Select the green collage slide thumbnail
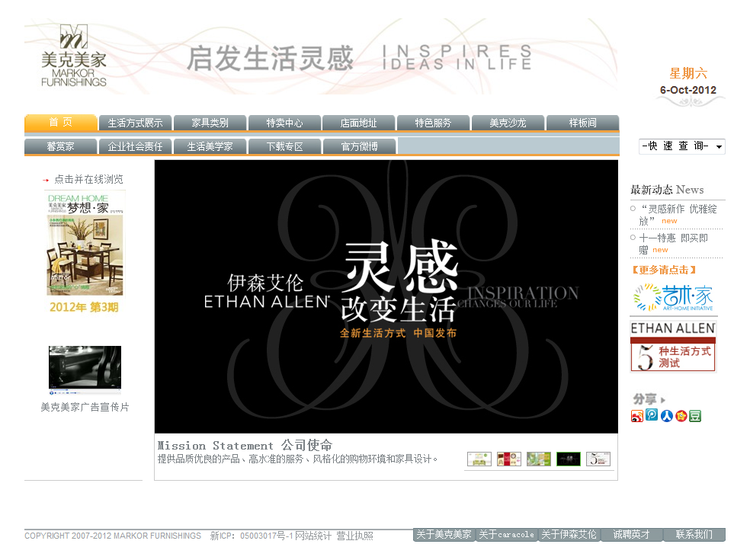750x560 pixels. tap(539, 459)
